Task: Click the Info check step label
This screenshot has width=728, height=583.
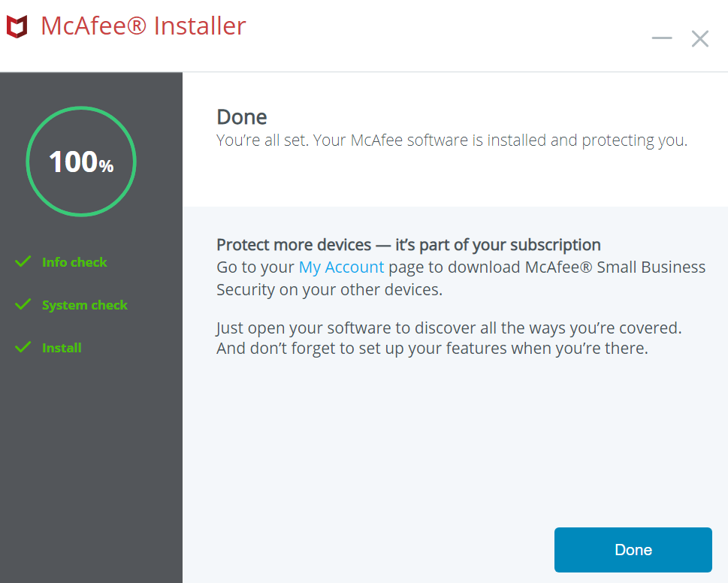Action: pyautogui.click(x=74, y=261)
